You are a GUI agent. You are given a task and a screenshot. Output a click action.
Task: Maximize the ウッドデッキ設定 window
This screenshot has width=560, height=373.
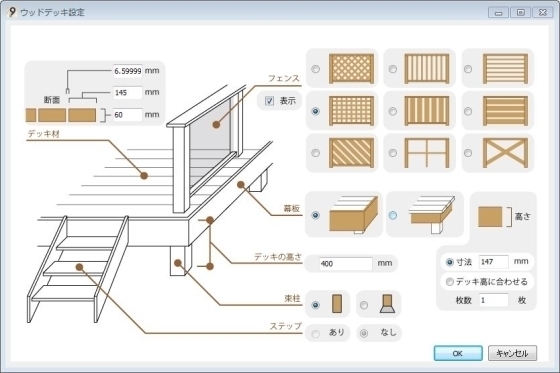[x=521, y=12]
